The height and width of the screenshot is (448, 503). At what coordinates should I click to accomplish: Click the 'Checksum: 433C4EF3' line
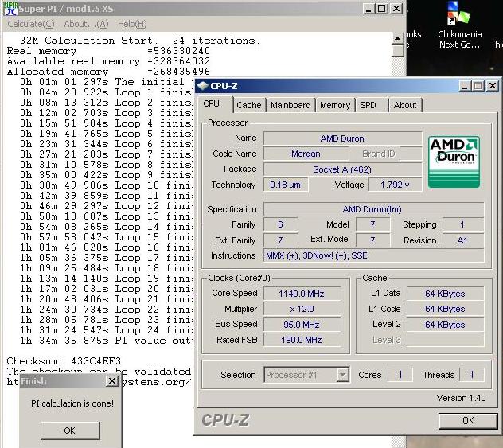point(64,361)
